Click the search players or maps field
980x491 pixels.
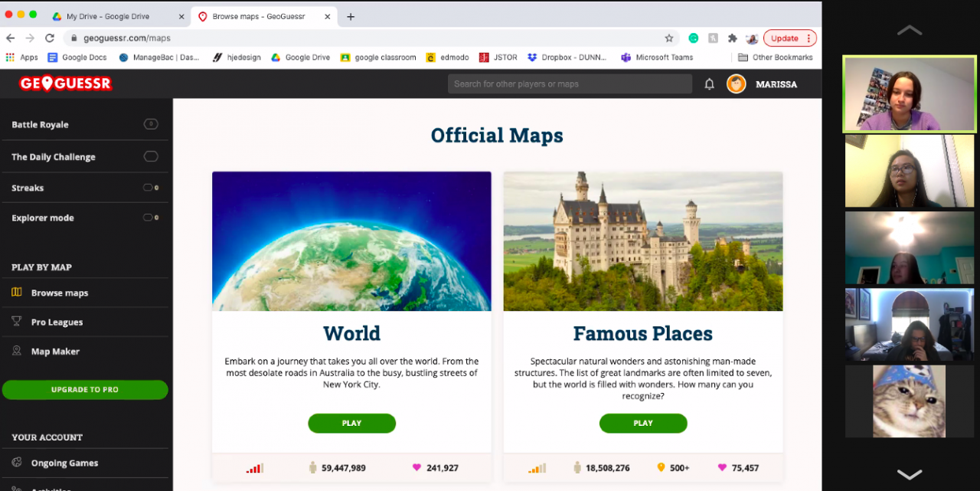[570, 84]
